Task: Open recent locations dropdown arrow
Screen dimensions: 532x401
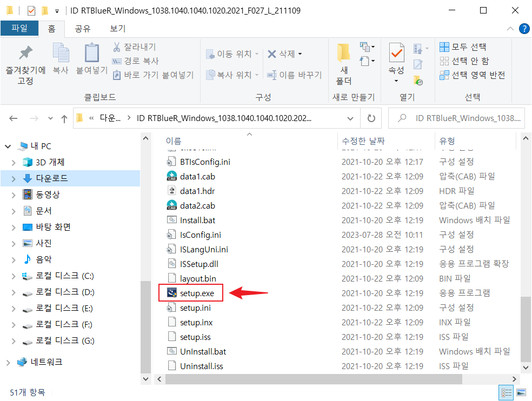Action: point(51,118)
